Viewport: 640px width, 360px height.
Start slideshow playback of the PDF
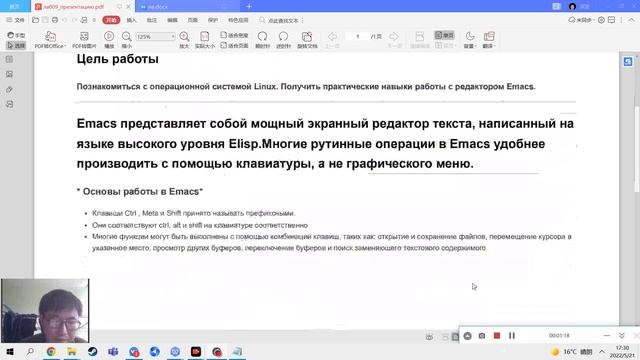(109, 40)
